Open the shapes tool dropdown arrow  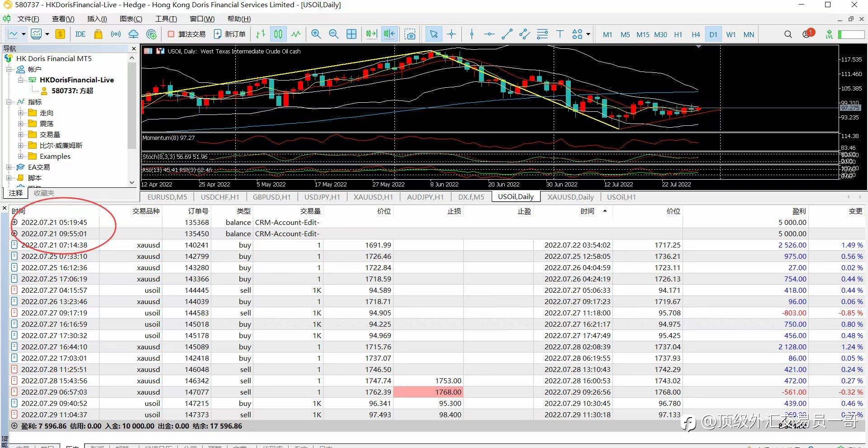588,34
